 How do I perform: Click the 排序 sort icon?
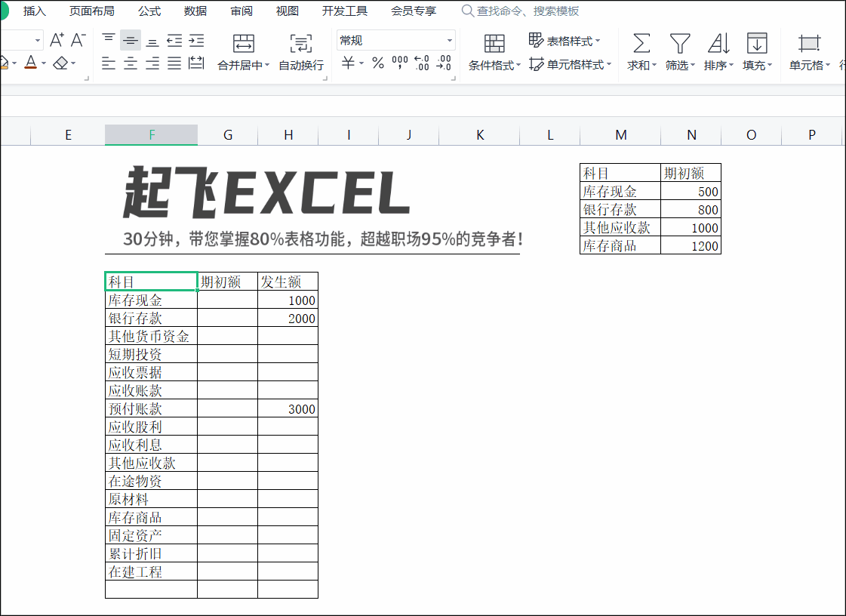pos(718,43)
